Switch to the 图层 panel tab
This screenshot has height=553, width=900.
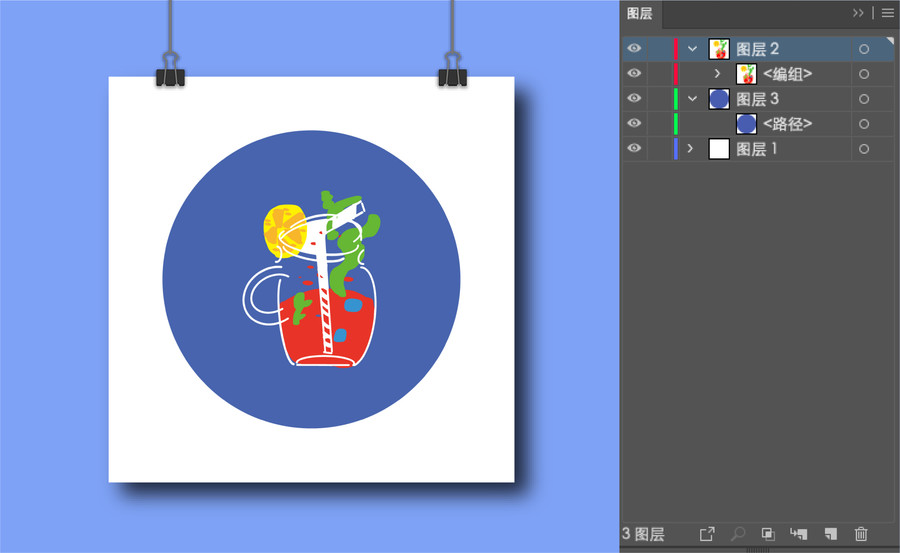[x=639, y=13]
